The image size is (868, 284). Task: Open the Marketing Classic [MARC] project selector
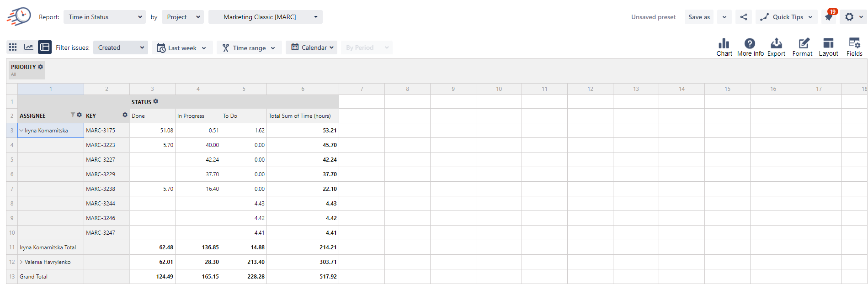click(x=265, y=17)
